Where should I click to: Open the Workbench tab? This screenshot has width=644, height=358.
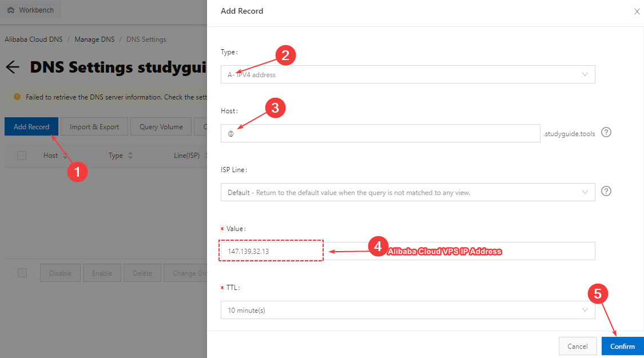(31, 10)
